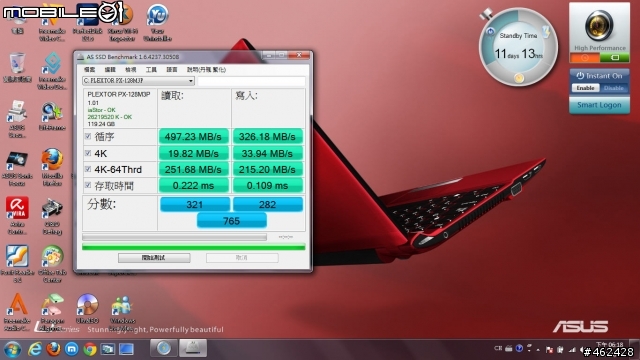Launch Freemake Audio Converter desktop shortcut

(17, 312)
